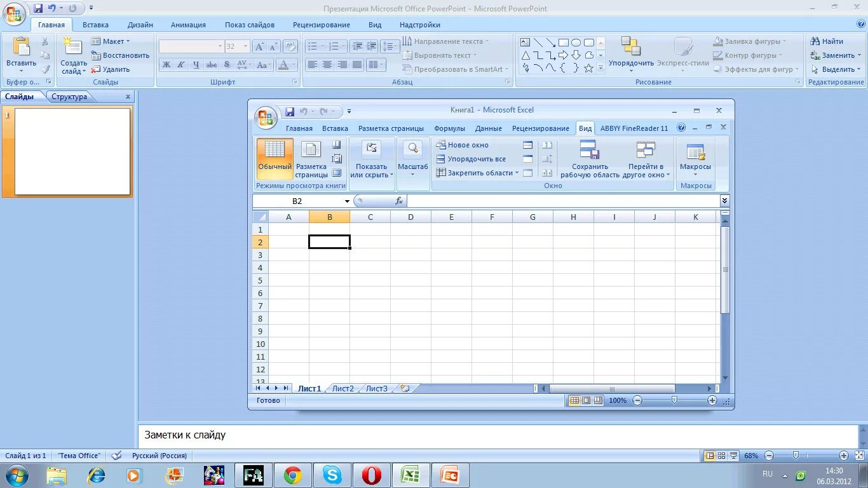Click Format Painter brush in PowerPoint
This screenshot has width=868, height=488.
pyautogui.click(x=44, y=69)
